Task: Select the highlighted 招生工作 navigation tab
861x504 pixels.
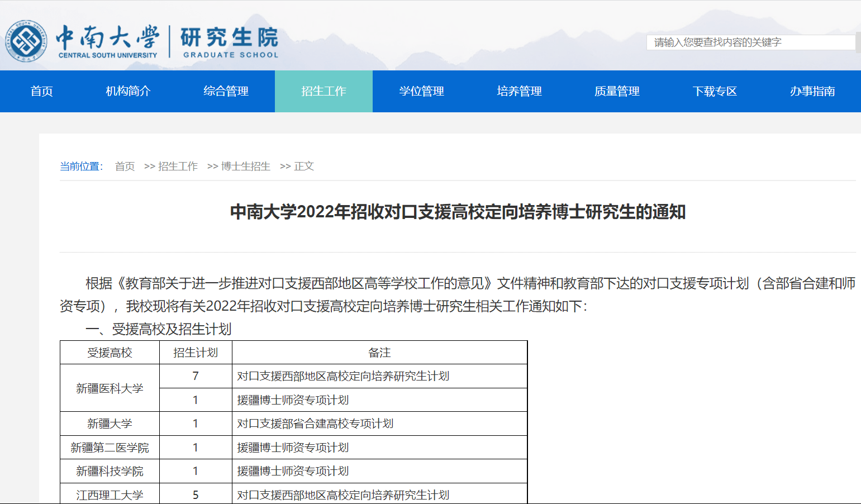Action: click(x=324, y=91)
